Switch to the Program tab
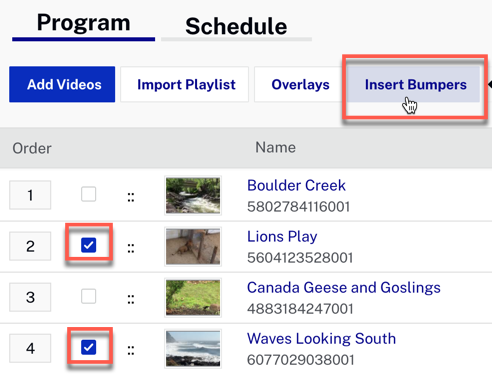The width and height of the screenshot is (492, 374). click(83, 24)
